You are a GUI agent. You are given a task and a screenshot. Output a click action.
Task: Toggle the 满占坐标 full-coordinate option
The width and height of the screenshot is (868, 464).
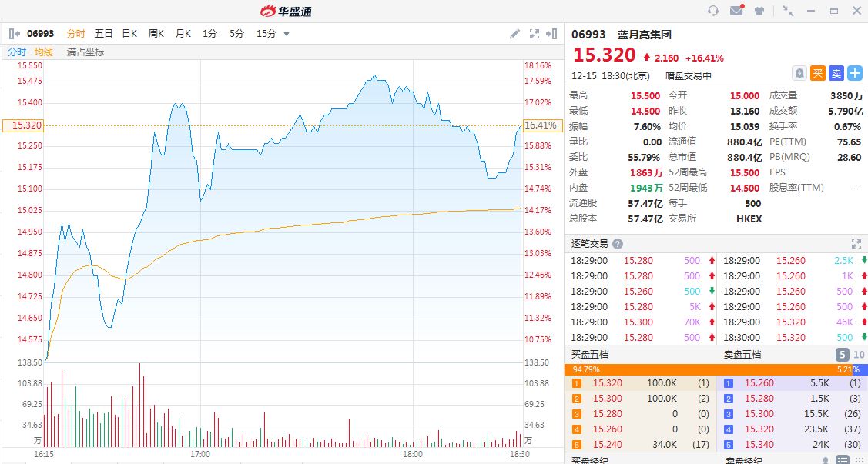(85, 52)
